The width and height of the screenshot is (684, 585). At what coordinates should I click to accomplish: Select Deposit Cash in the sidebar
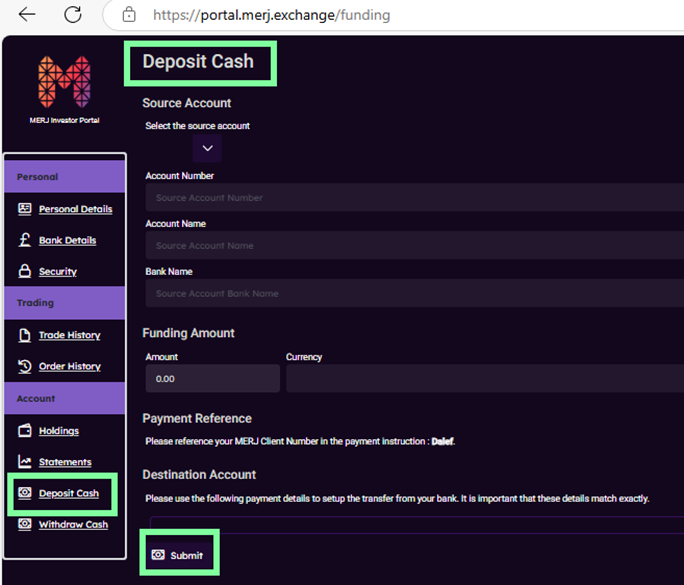(x=68, y=493)
